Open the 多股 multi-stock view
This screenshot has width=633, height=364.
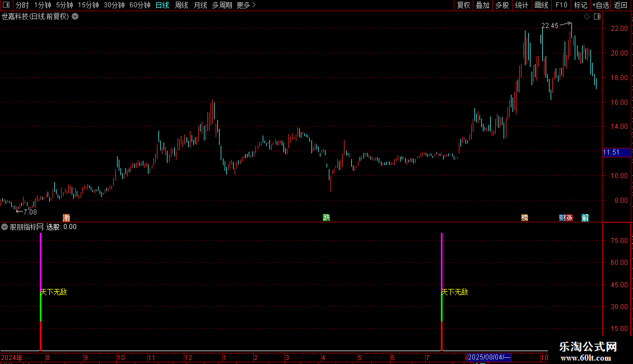tap(502, 5)
